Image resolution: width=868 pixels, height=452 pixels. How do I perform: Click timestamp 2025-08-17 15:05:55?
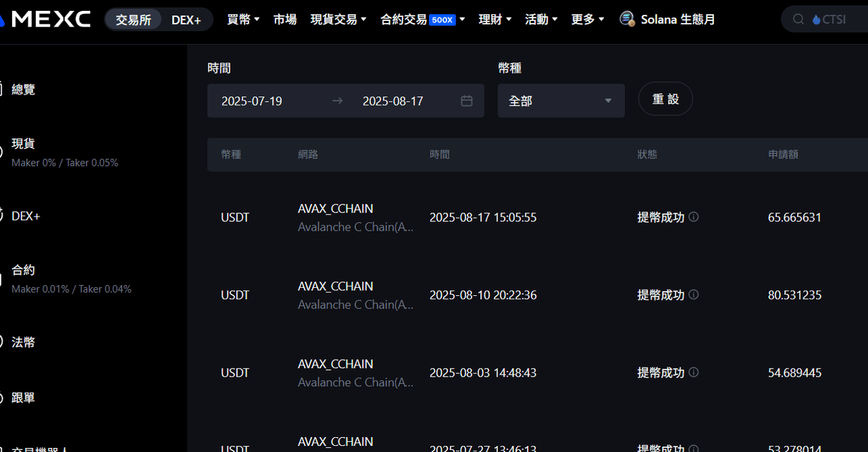(x=483, y=218)
